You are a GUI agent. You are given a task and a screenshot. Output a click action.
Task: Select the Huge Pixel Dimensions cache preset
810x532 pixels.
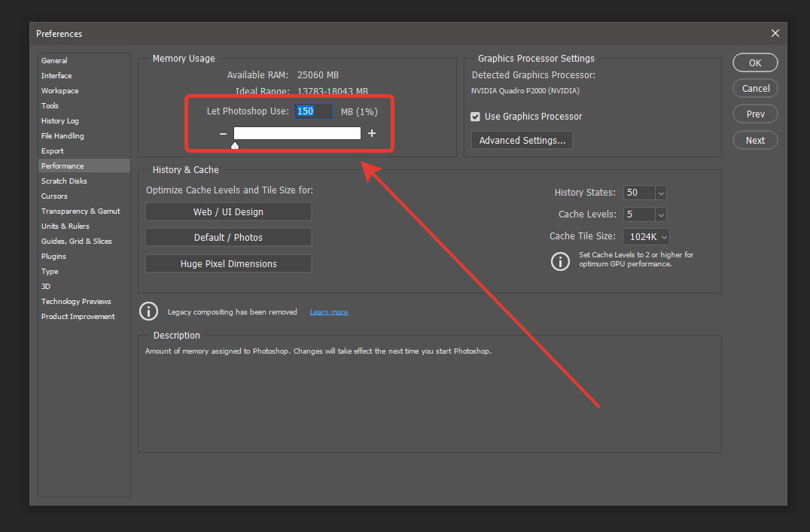coord(228,263)
